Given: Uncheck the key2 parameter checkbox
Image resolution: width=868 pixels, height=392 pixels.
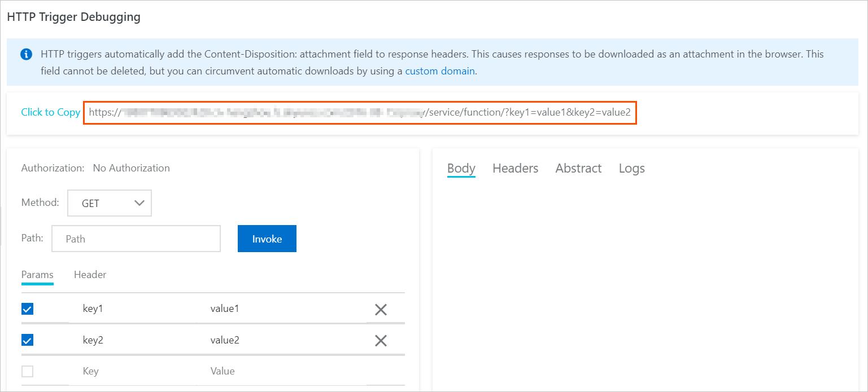Looking at the screenshot, I should pos(27,340).
